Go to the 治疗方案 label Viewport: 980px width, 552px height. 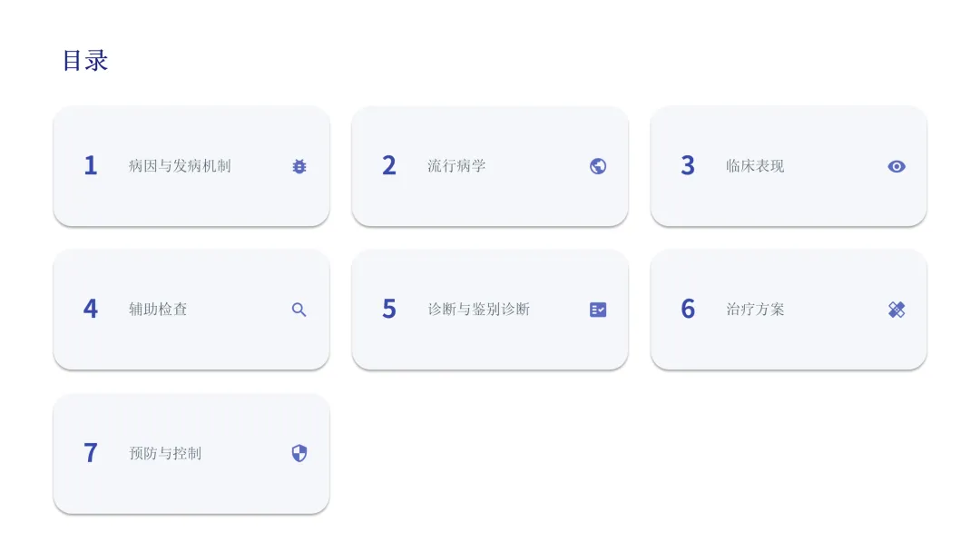[x=755, y=310]
